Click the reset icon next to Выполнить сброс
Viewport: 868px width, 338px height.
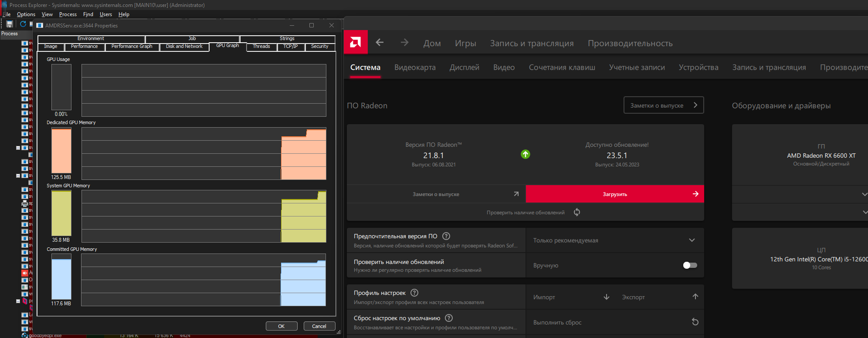[x=695, y=322]
